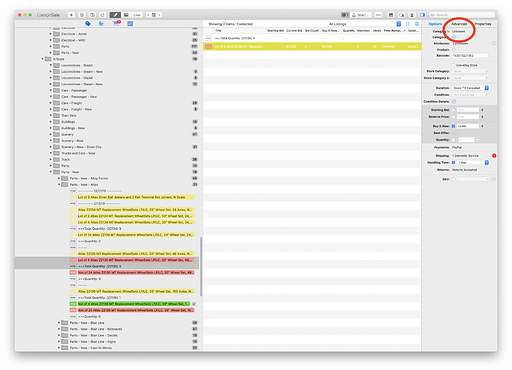Click the Attributes edit round icon
512x370 pixels.
tap(494, 43)
